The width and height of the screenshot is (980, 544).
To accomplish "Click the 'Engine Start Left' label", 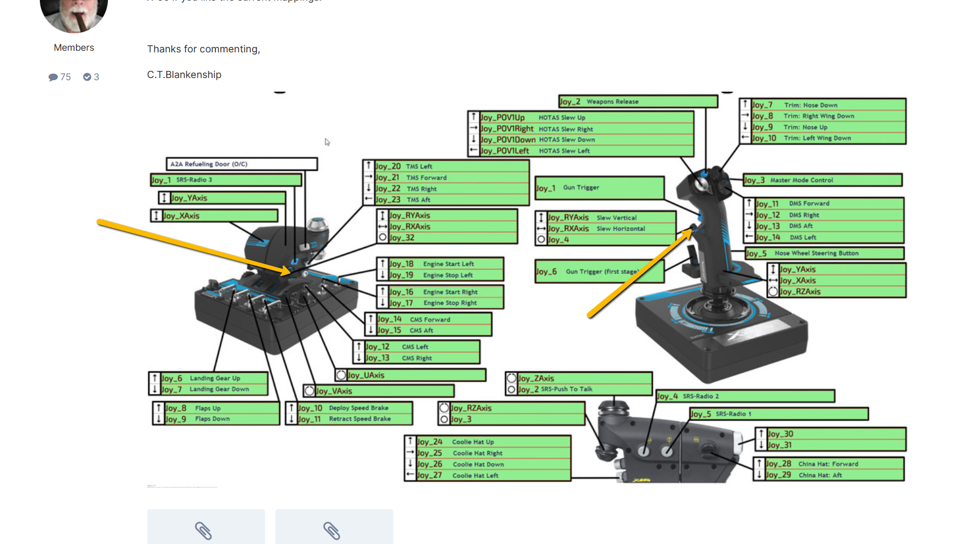I will point(448,264).
